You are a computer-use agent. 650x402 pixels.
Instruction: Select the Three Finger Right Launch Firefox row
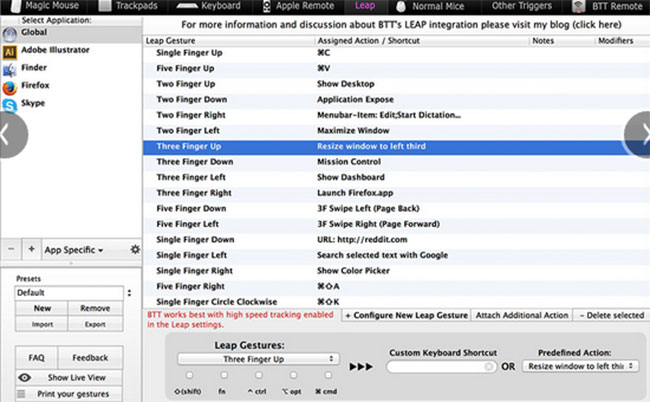tap(396, 193)
